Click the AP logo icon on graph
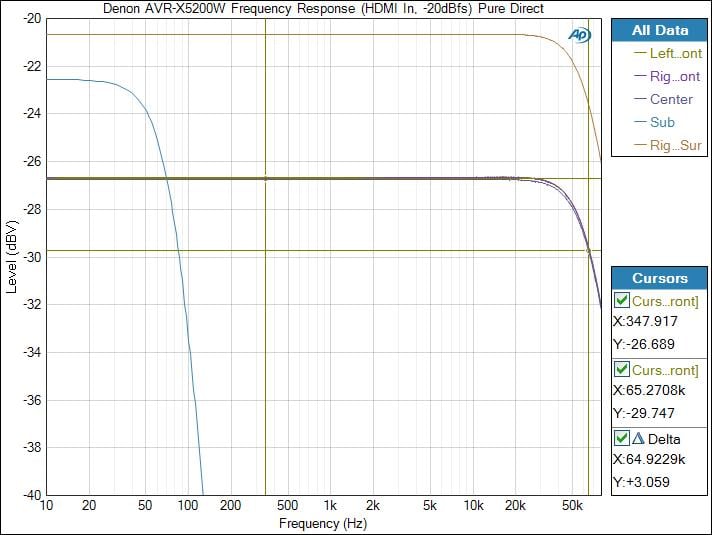 (x=579, y=35)
